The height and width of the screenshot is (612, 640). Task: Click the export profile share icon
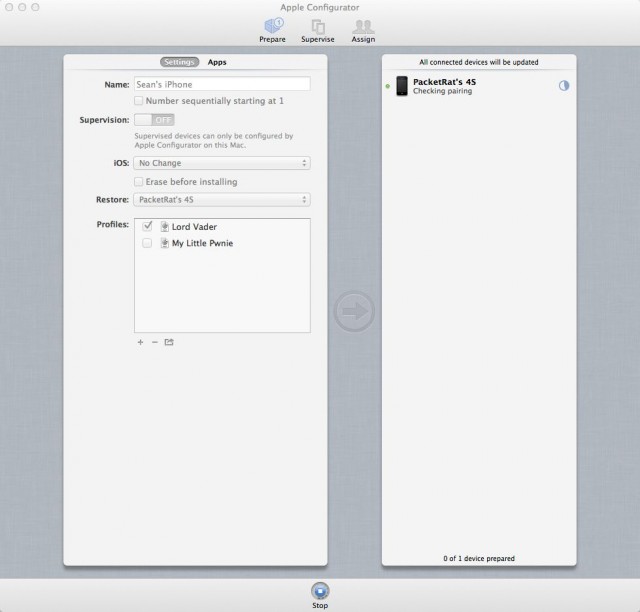[169, 342]
